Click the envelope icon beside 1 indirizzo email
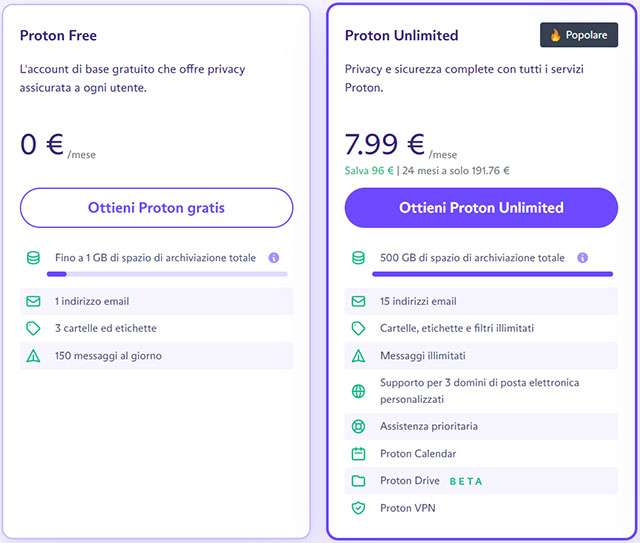640x543 pixels. click(33, 301)
